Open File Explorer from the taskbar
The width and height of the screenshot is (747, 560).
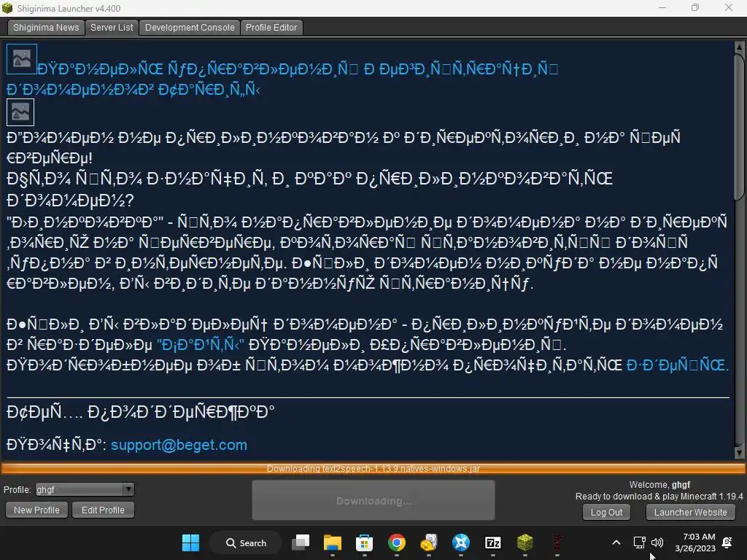tap(333, 542)
